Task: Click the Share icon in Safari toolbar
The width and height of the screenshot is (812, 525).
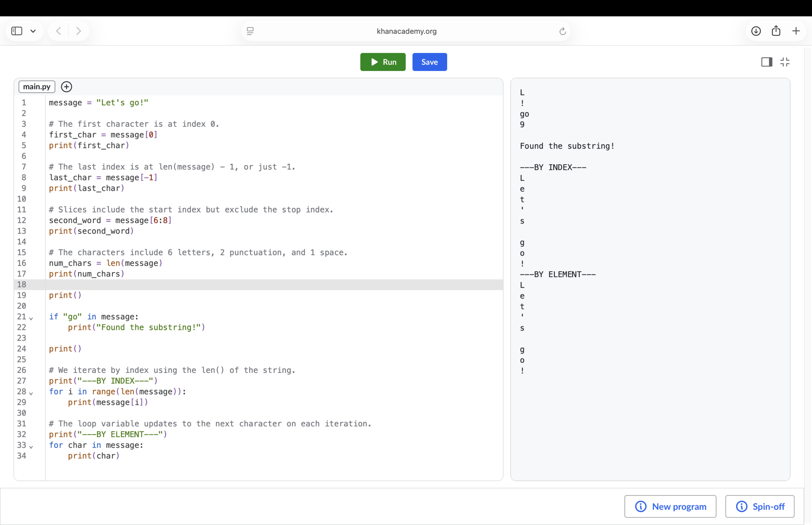Action: click(x=776, y=31)
